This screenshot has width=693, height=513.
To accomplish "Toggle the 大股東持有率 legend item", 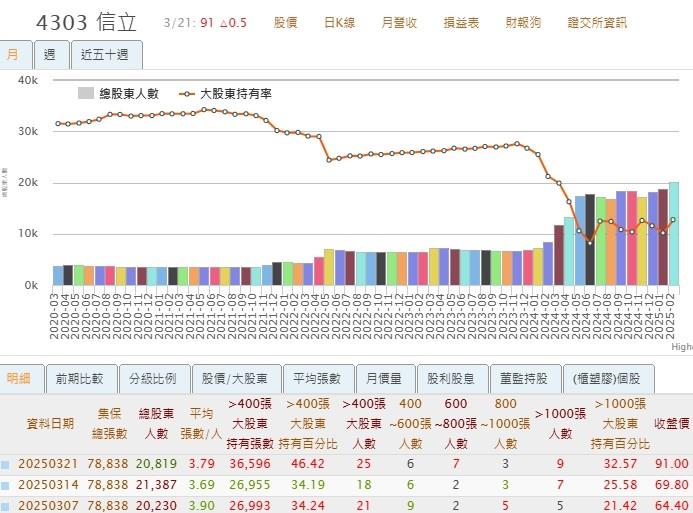I will coord(225,94).
